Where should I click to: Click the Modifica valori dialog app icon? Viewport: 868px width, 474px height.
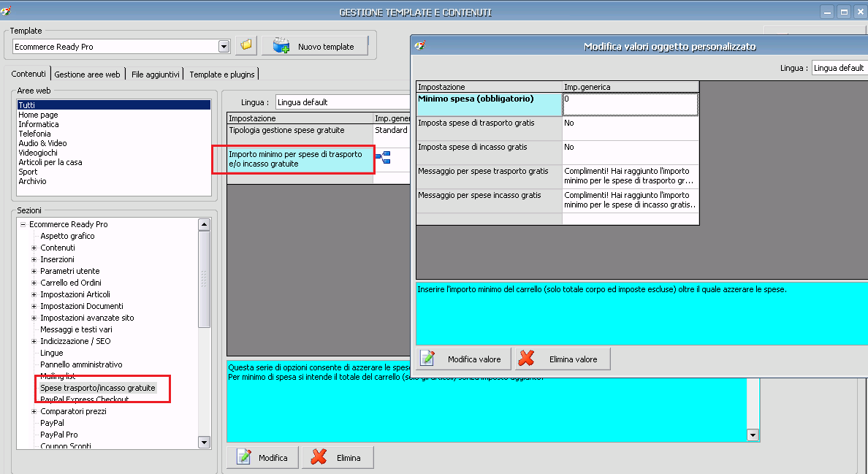(x=419, y=45)
